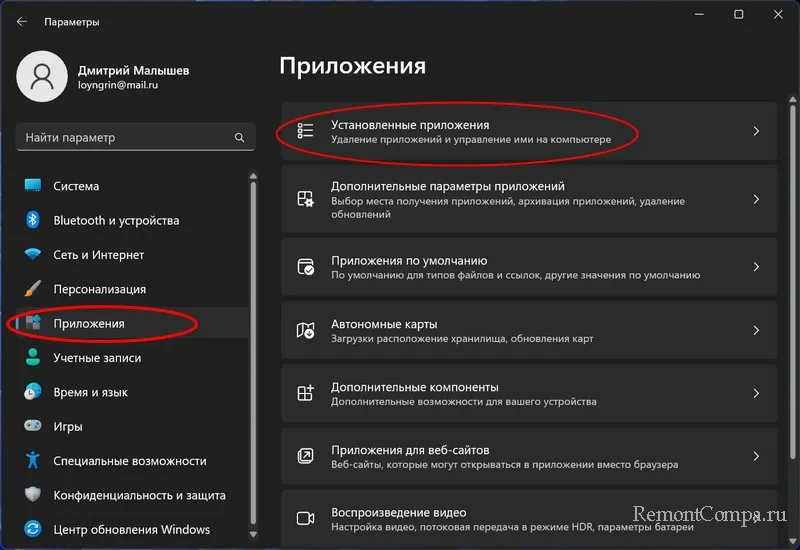Select Учетные записи in the sidebar
The width and height of the screenshot is (800, 550).
tap(132, 357)
